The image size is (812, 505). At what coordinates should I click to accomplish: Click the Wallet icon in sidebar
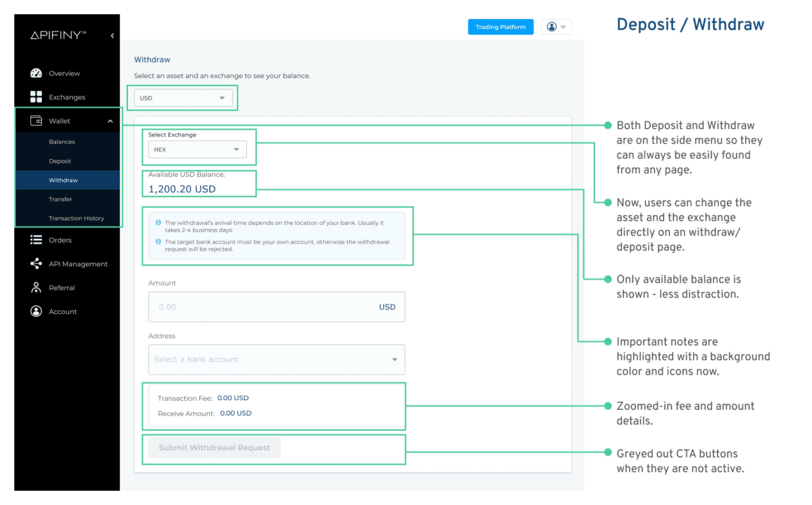36,121
